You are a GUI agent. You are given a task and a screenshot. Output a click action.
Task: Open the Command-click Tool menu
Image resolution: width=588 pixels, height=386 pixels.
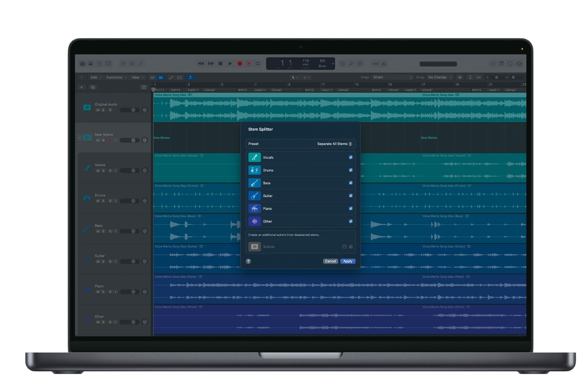pos(306,77)
